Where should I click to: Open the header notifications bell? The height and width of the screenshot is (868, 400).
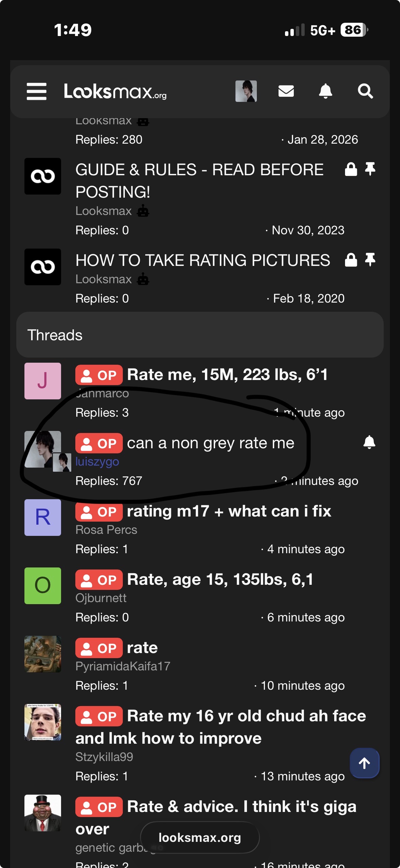[x=325, y=91]
